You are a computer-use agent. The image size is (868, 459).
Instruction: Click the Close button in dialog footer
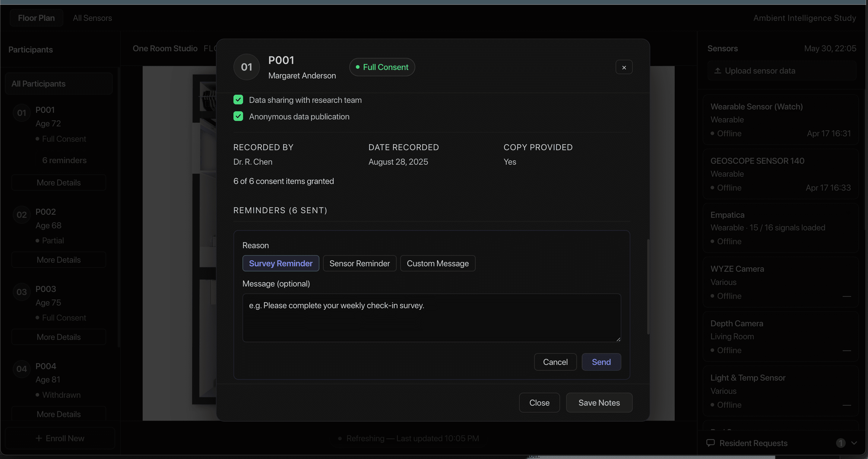(x=539, y=402)
